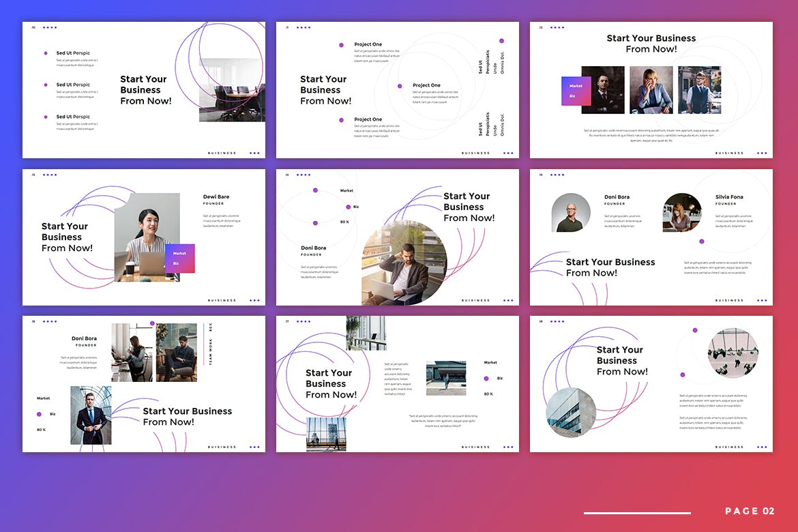Click the Market Biz gradient square on Dewi Bare slide

(180, 258)
